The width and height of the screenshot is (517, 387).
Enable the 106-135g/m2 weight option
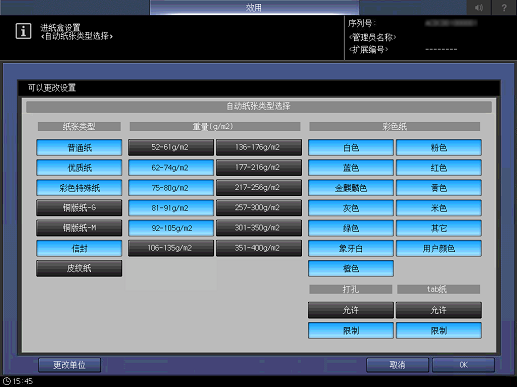point(171,248)
